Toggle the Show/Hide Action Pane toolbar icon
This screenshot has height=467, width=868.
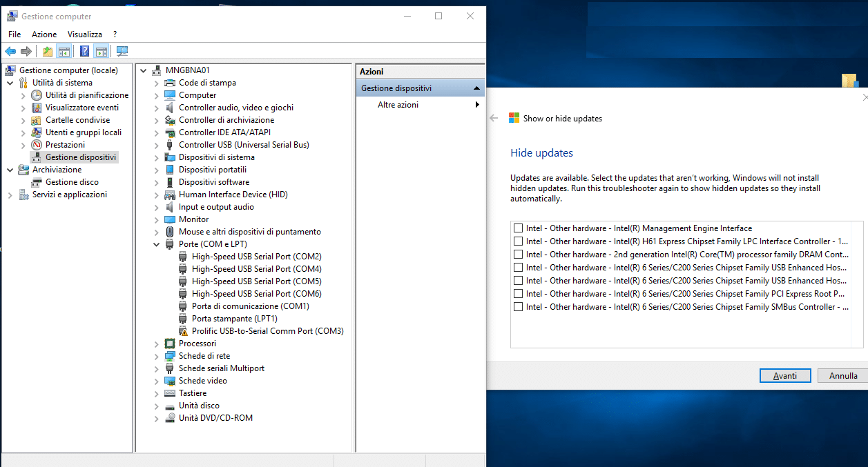[x=101, y=51]
